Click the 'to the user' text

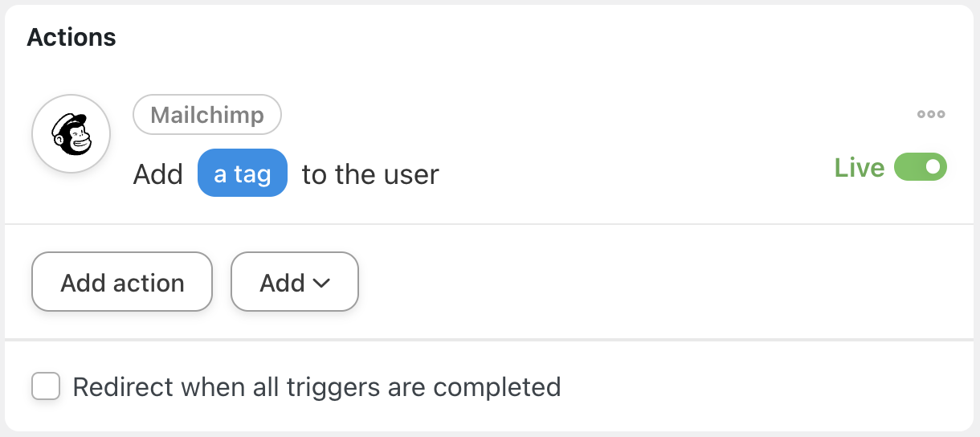click(370, 174)
